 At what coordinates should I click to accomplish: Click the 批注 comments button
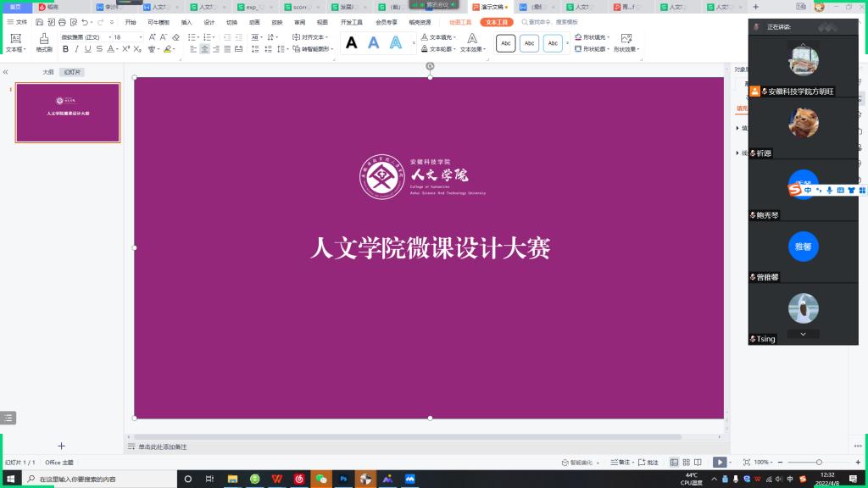click(x=648, y=463)
